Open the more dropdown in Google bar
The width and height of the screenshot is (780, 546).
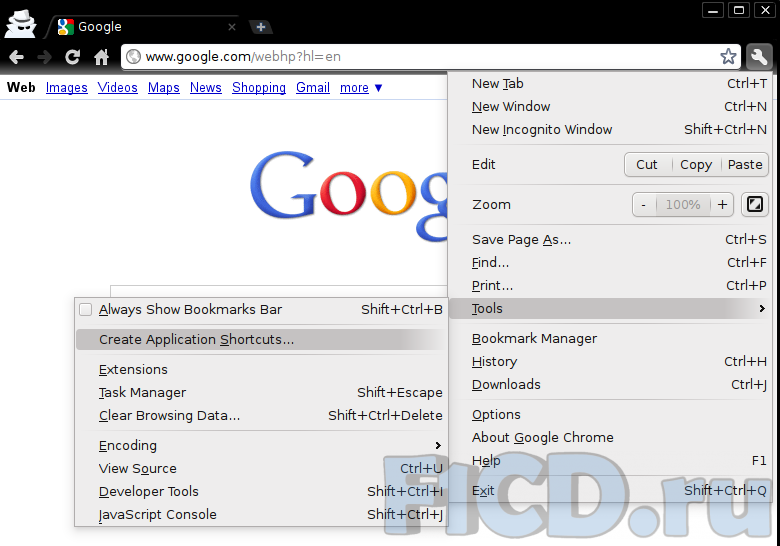(x=361, y=88)
